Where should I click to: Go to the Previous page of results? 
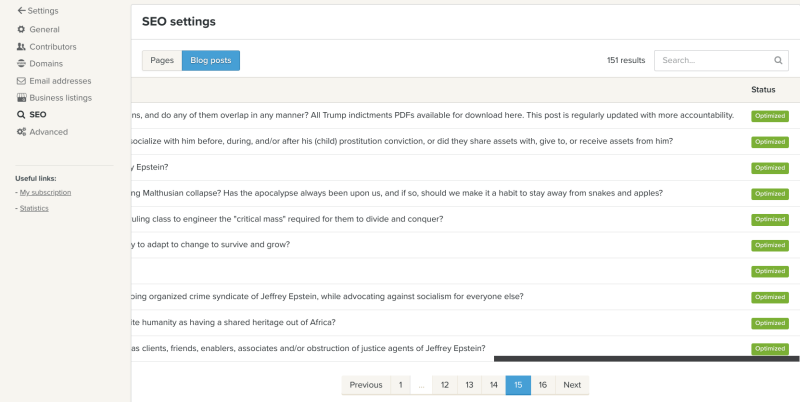click(365, 385)
